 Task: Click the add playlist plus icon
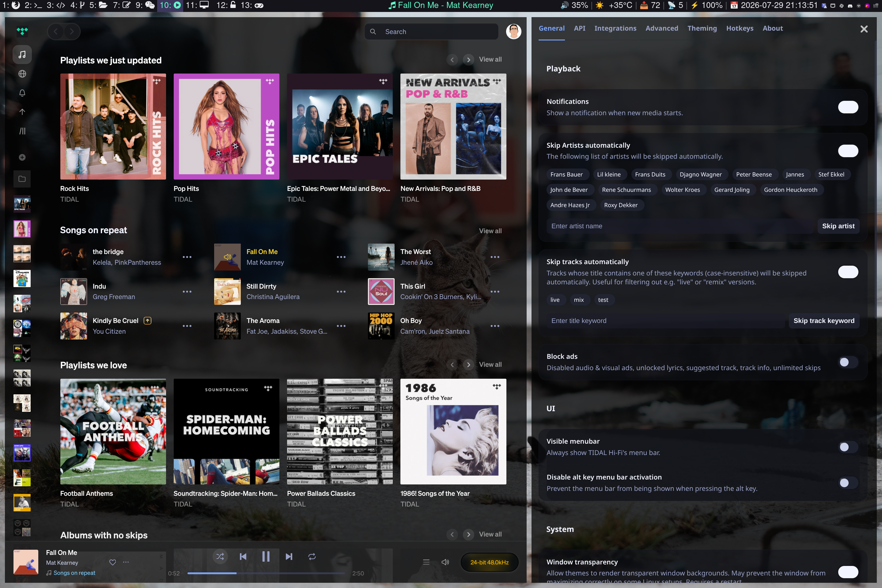click(22, 157)
